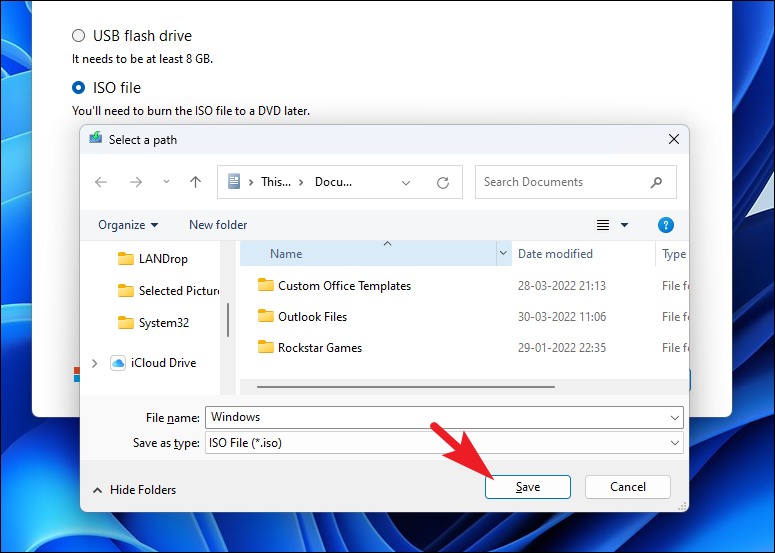The image size is (775, 553).
Task: Expand the iCloud Drive tree node
Action: pyautogui.click(x=94, y=363)
